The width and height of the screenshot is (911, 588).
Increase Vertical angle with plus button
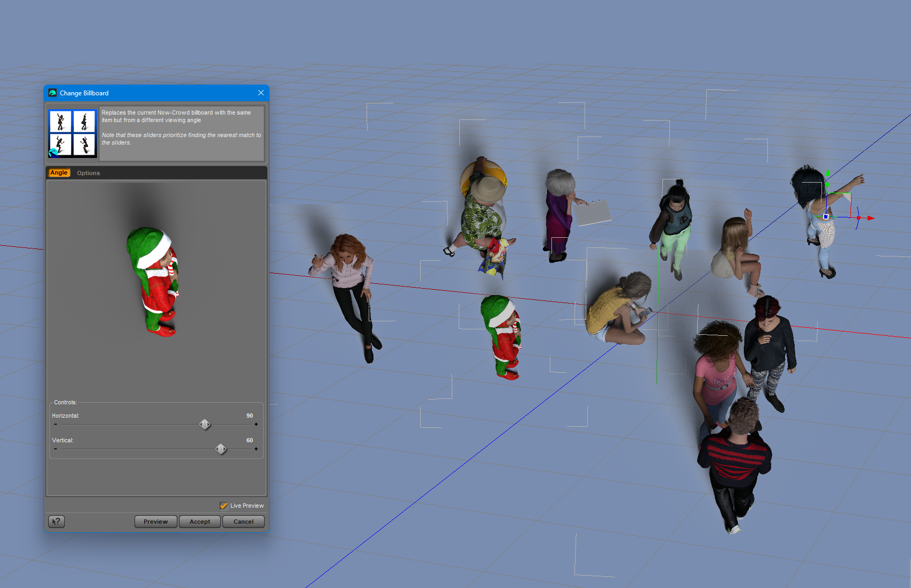point(256,449)
